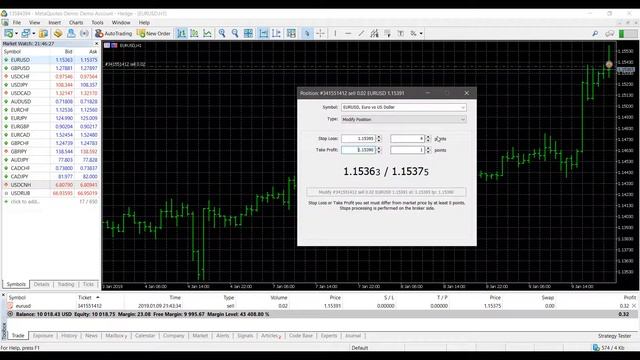Select the arrow cursor tool
Image resolution: width=640 pixels, height=360 pixels.
coord(307,33)
